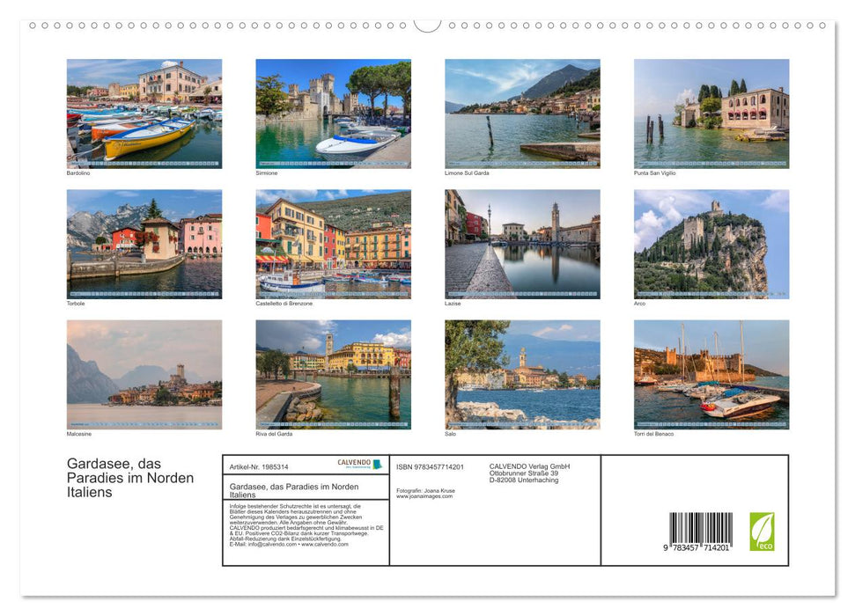Click the CALVENDO flag symbol beside the logo
855x616 pixels.
(378, 464)
